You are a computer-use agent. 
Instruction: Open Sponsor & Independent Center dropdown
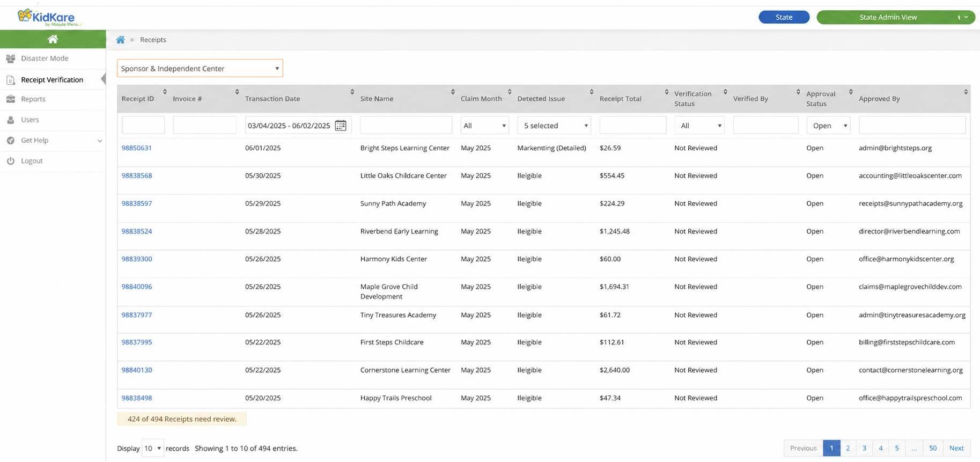coord(200,68)
